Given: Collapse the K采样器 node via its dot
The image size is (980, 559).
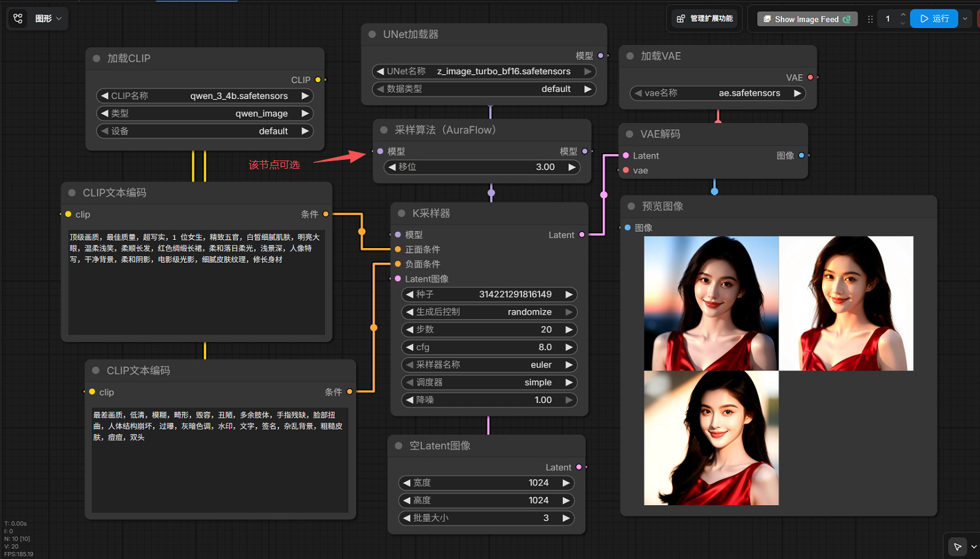Looking at the screenshot, I should tap(401, 213).
